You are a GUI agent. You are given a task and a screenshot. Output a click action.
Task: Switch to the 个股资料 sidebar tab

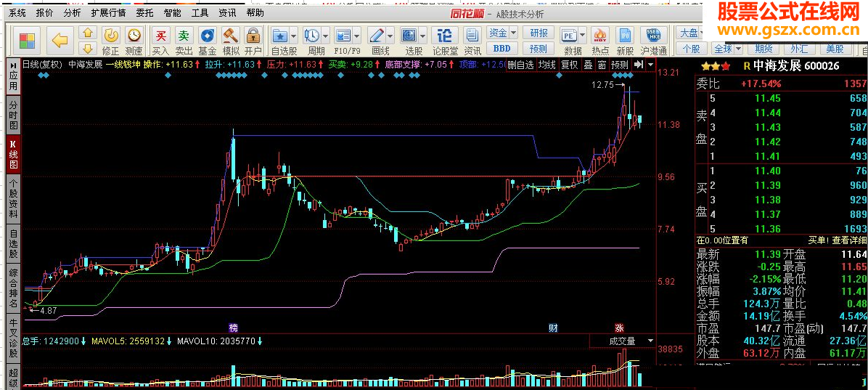13,198
